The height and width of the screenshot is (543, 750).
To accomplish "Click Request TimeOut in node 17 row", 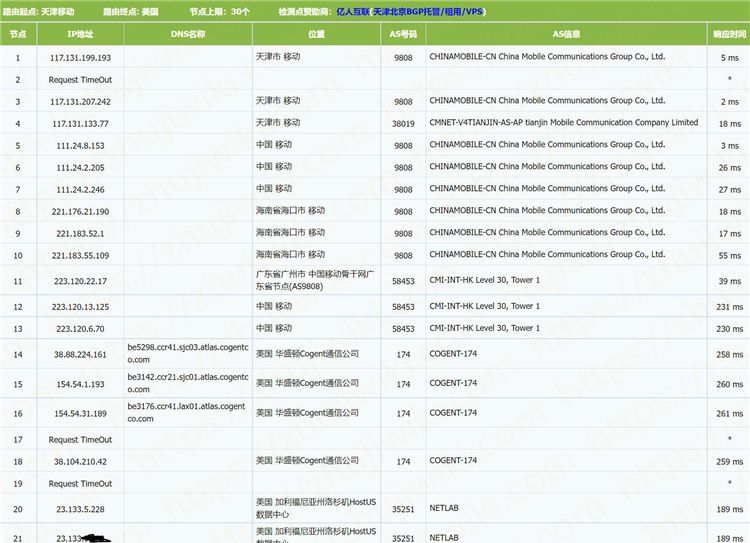I will coord(80,440).
